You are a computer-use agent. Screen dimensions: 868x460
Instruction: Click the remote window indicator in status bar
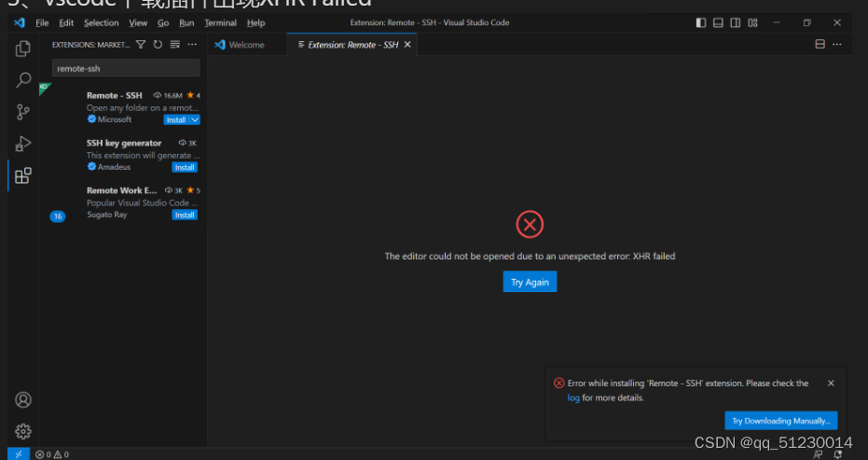point(19,454)
